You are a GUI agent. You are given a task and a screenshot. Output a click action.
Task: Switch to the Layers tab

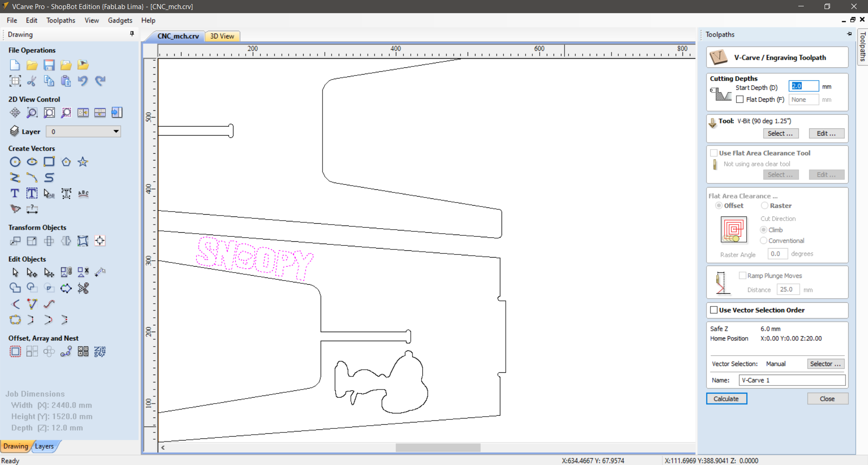pyautogui.click(x=44, y=446)
